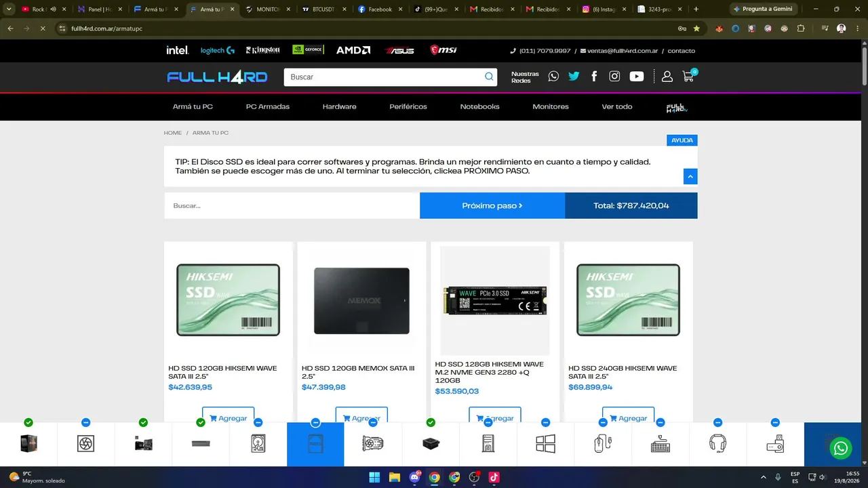Click the Próximo paso button
Image resolution: width=868 pixels, height=488 pixels.
[x=492, y=205]
